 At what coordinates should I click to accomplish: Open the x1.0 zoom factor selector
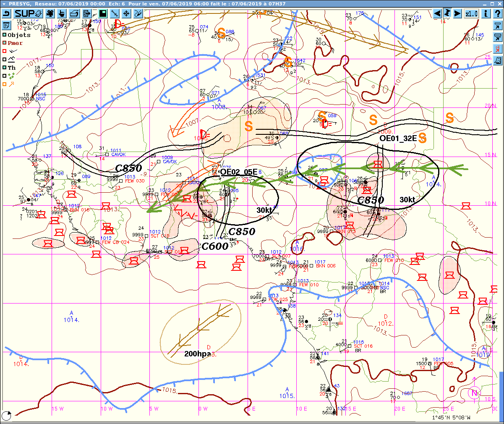tap(471, 13)
